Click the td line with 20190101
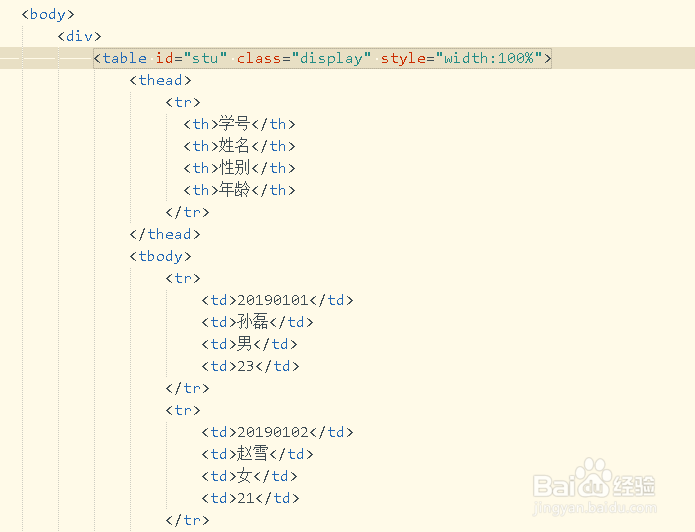Viewport: 695px width, 532px height. 277,300
